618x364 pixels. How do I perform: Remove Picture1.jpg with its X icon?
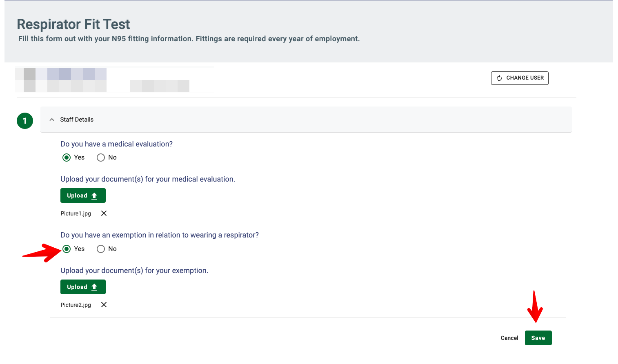[x=104, y=213]
